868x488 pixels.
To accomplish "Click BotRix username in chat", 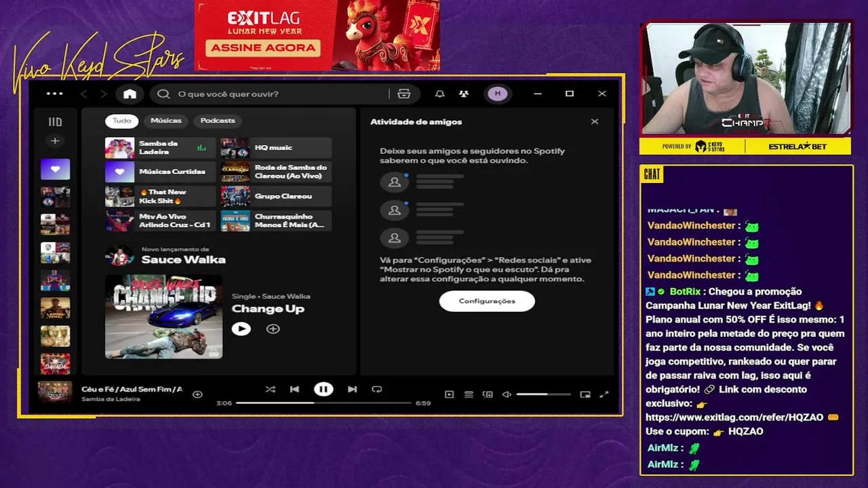I will coord(684,291).
